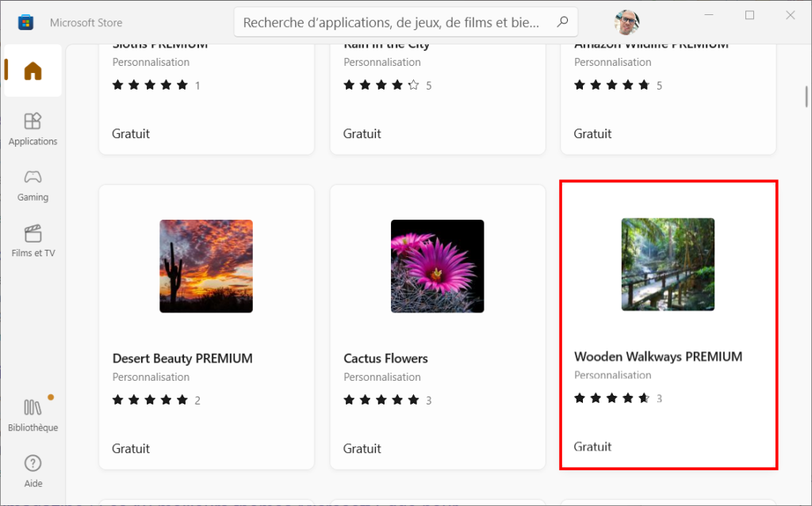Go to the Gaming section
The image size is (812, 506).
coord(33,185)
